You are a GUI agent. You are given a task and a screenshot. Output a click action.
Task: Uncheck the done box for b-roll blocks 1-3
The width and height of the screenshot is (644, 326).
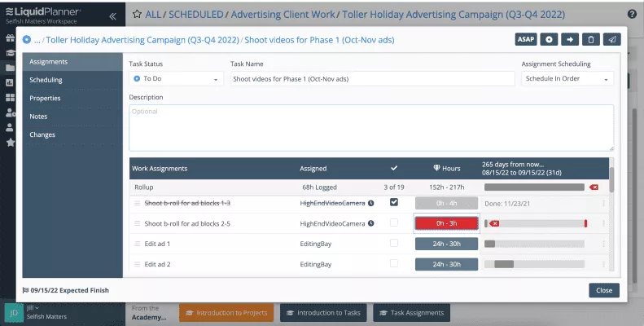point(394,202)
